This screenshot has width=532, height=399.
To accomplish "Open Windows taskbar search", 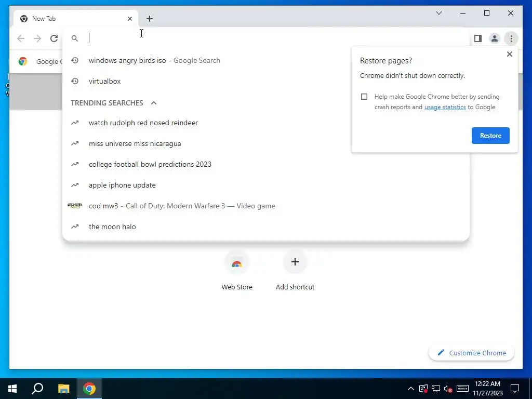I will [x=37, y=389].
